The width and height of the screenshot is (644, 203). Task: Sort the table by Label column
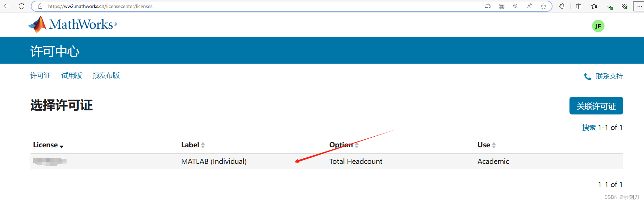pyautogui.click(x=193, y=145)
